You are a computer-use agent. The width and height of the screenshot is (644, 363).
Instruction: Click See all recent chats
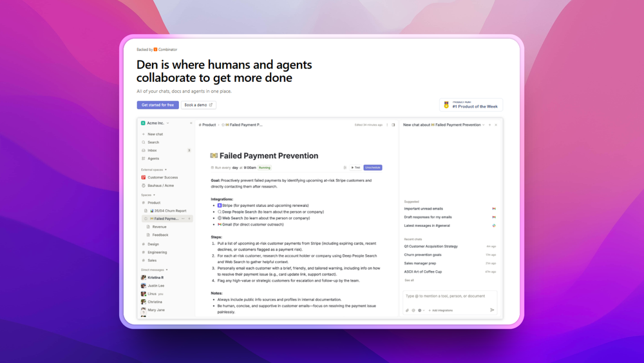[x=409, y=280]
